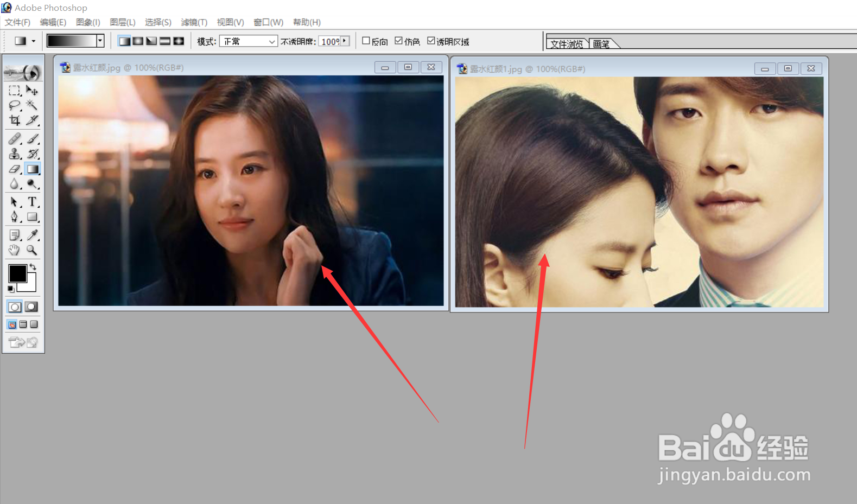This screenshot has height=504, width=857.
Task: Choose diamond gradient style
Action: point(179,41)
